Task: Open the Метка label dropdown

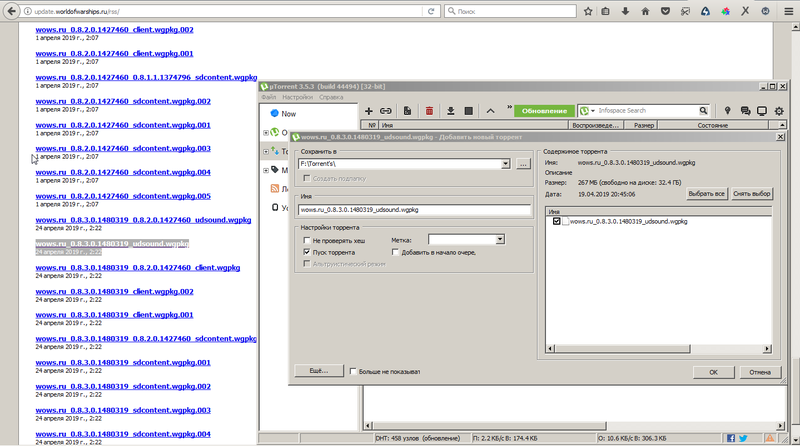Action: 500,239
